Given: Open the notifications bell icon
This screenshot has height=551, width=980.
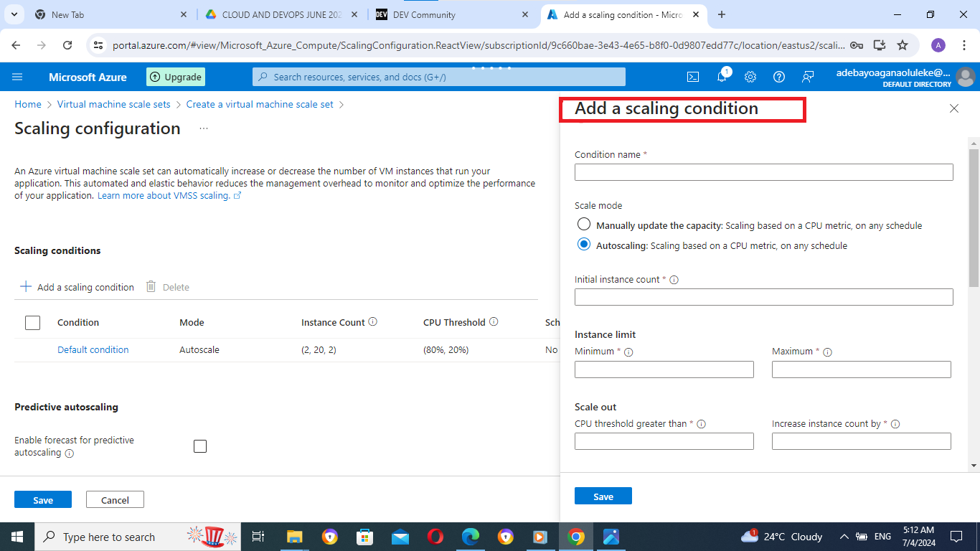Looking at the screenshot, I should [x=722, y=77].
